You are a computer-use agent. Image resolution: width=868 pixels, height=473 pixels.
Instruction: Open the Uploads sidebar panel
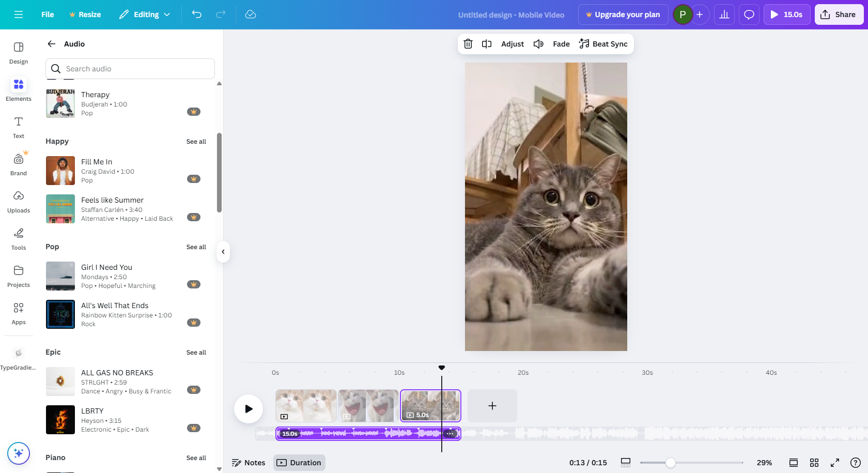(19, 202)
